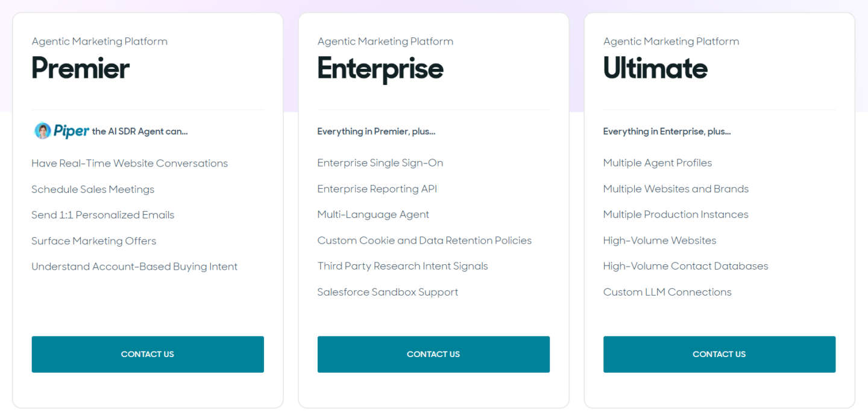Click CONTACT US under the Ultimate plan

pyautogui.click(x=719, y=354)
